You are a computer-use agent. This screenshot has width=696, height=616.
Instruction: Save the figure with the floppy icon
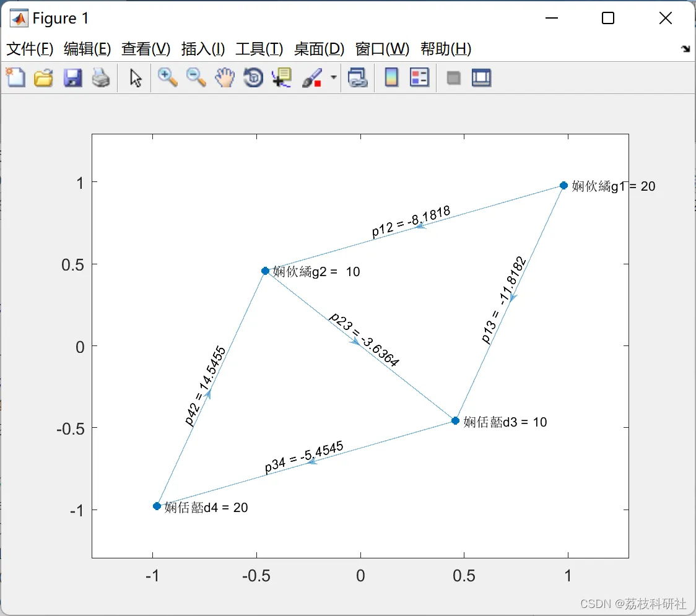[72, 77]
